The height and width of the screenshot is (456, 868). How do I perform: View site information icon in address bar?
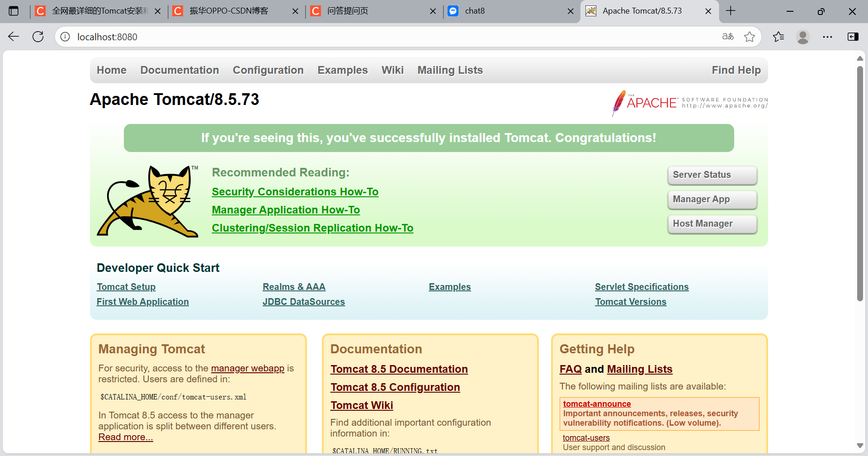[65, 37]
